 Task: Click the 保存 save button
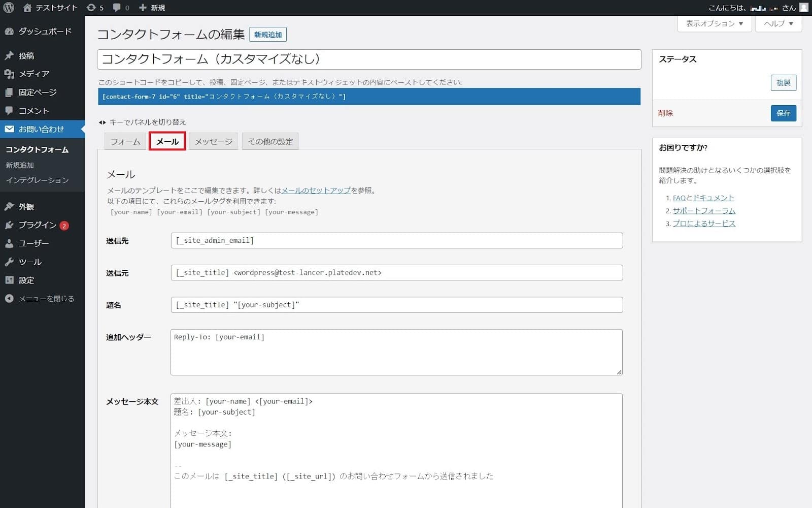pos(783,113)
